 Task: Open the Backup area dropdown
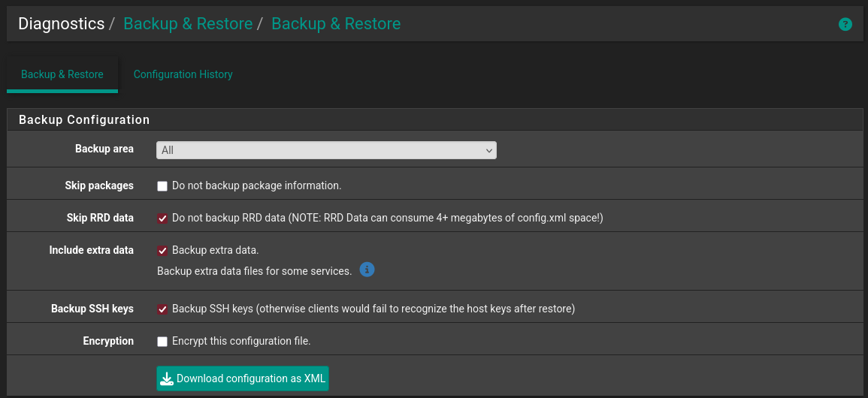326,150
